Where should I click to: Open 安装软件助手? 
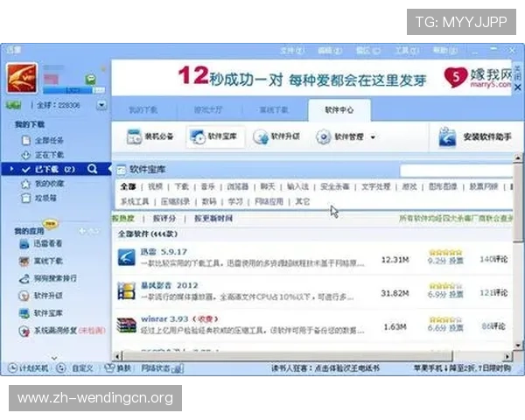[x=475, y=136]
